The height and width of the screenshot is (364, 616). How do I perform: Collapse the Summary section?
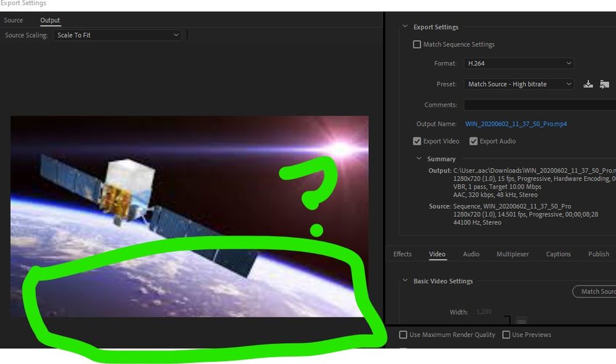[419, 158]
